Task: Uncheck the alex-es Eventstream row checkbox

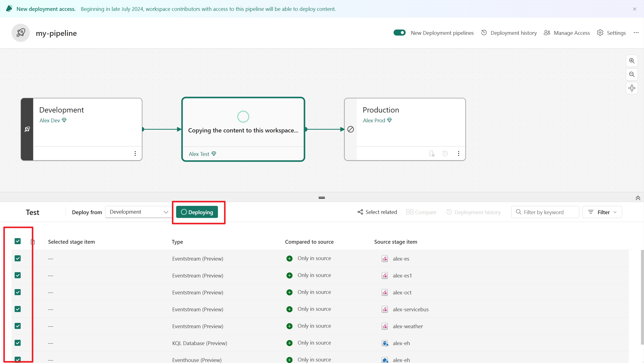Action: [18, 258]
